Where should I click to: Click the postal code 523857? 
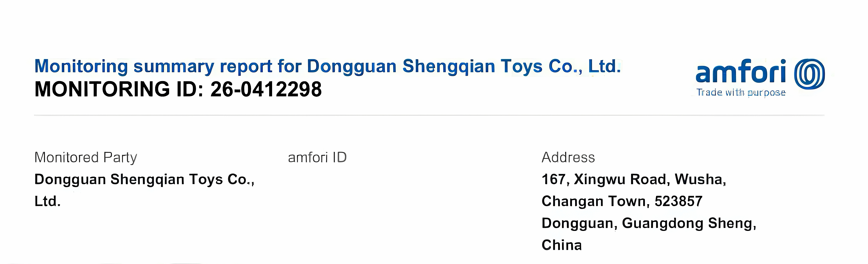click(678, 201)
